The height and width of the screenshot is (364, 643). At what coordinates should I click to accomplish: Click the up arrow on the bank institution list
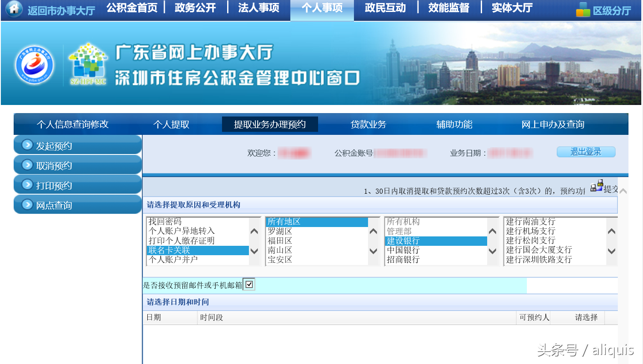click(492, 230)
